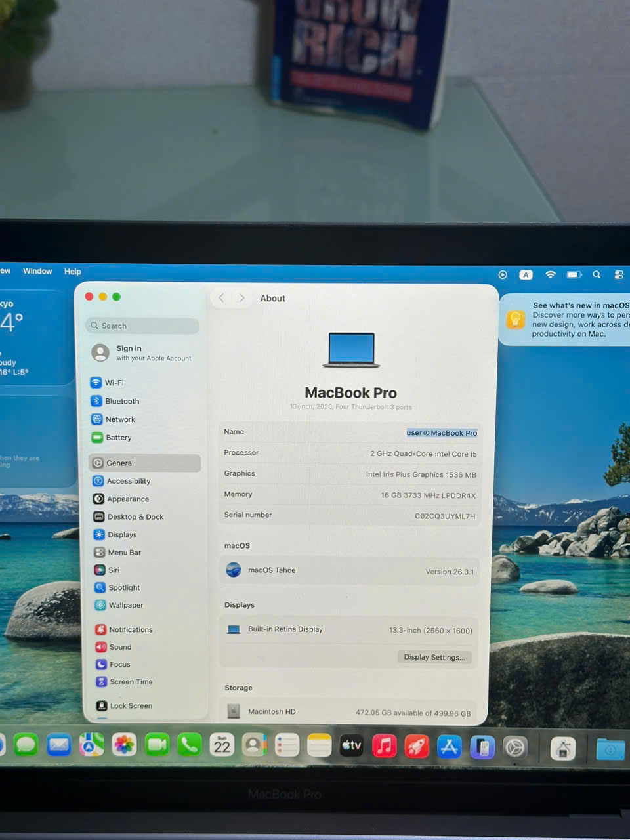Go back using the back chevron
Image resolution: width=630 pixels, height=840 pixels.
click(222, 298)
